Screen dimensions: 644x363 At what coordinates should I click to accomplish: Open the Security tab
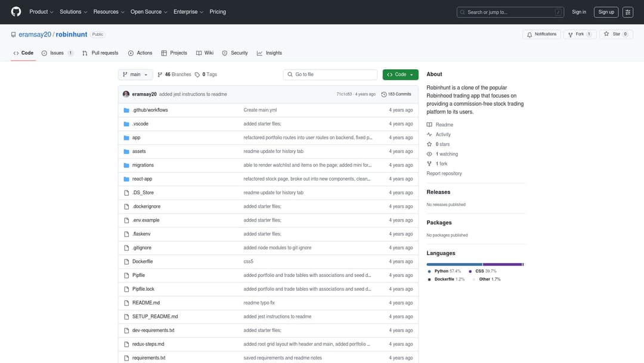235,53
